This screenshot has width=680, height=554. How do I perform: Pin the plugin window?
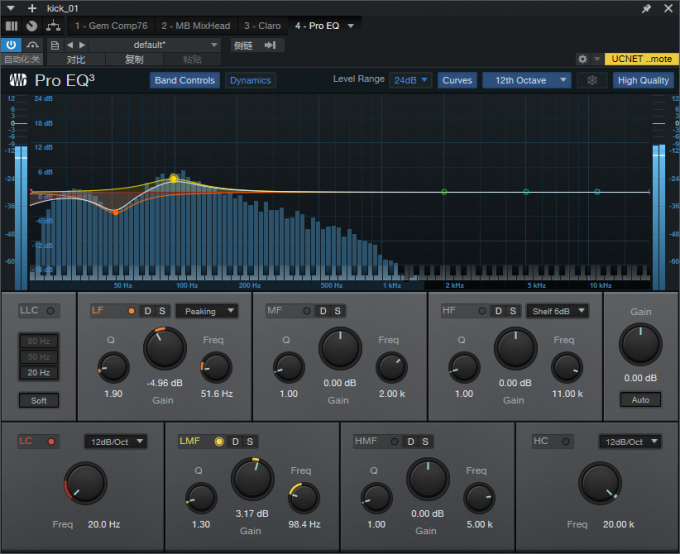646,8
